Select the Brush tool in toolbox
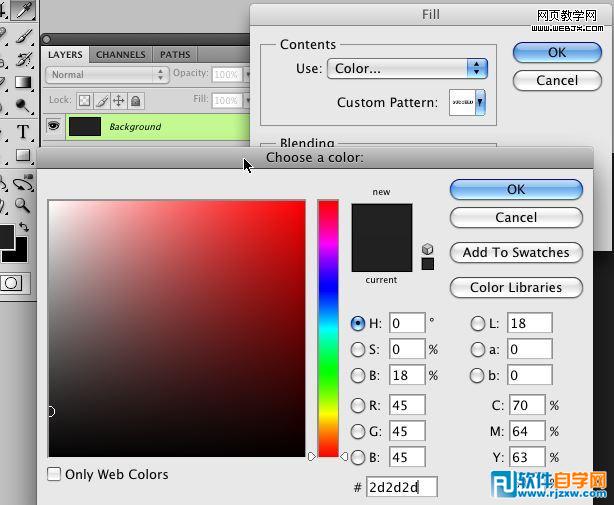This screenshot has height=505, width=614. click(x=24, y=36)
